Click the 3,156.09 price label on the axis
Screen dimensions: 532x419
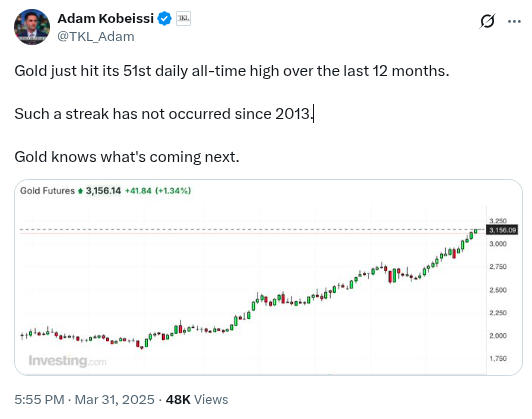point(502,230)
